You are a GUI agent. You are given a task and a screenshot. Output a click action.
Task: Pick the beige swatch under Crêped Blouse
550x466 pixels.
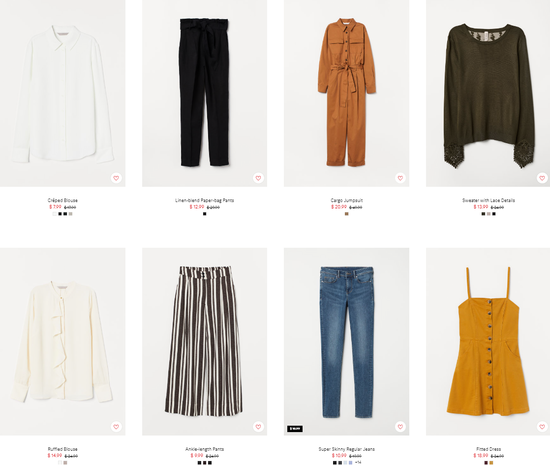coord(71,214)
